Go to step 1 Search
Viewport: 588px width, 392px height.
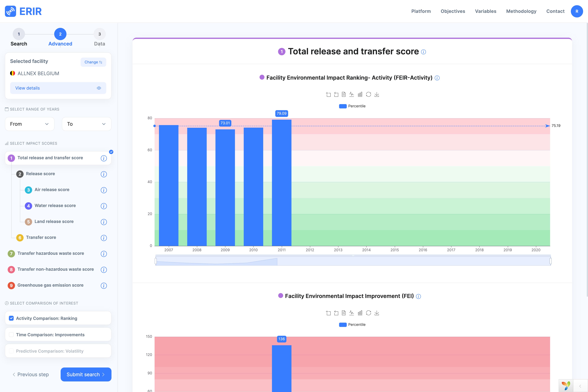click(x=19, y=37)
